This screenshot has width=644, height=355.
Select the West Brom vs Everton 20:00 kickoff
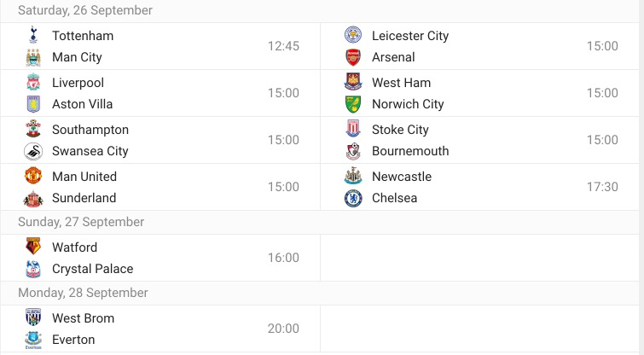(x=283, y=329)
